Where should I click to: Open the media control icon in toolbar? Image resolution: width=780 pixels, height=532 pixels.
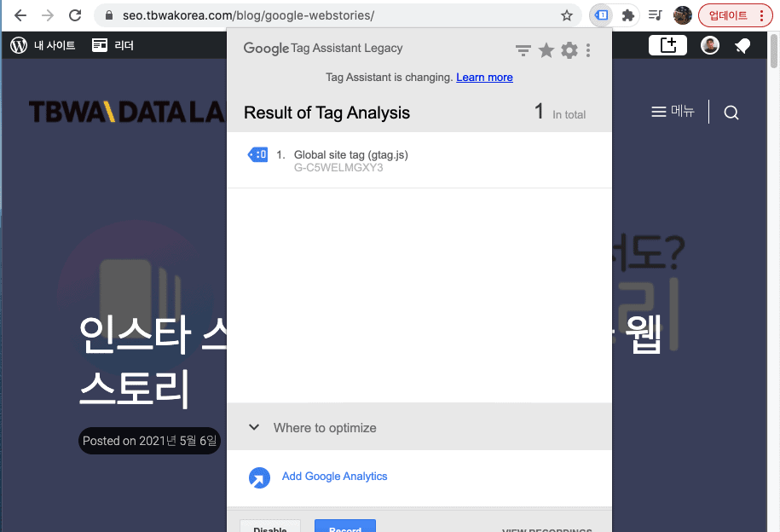tap(656, 15)
